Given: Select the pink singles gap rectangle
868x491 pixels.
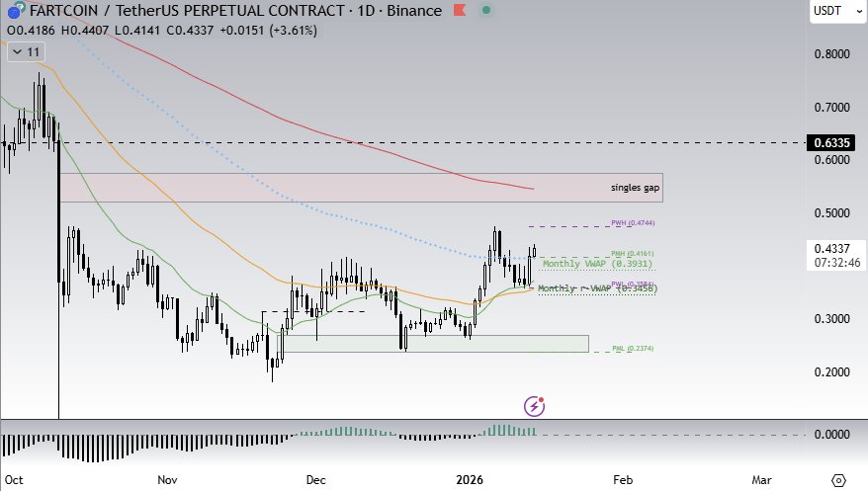Looking at the screenshot, I should pyautogui.click(x=361, y=188).
